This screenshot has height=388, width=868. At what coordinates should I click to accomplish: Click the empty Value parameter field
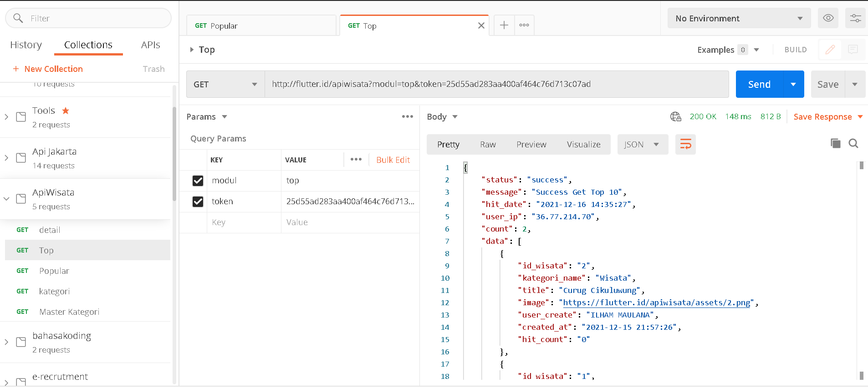pos(350,222)
